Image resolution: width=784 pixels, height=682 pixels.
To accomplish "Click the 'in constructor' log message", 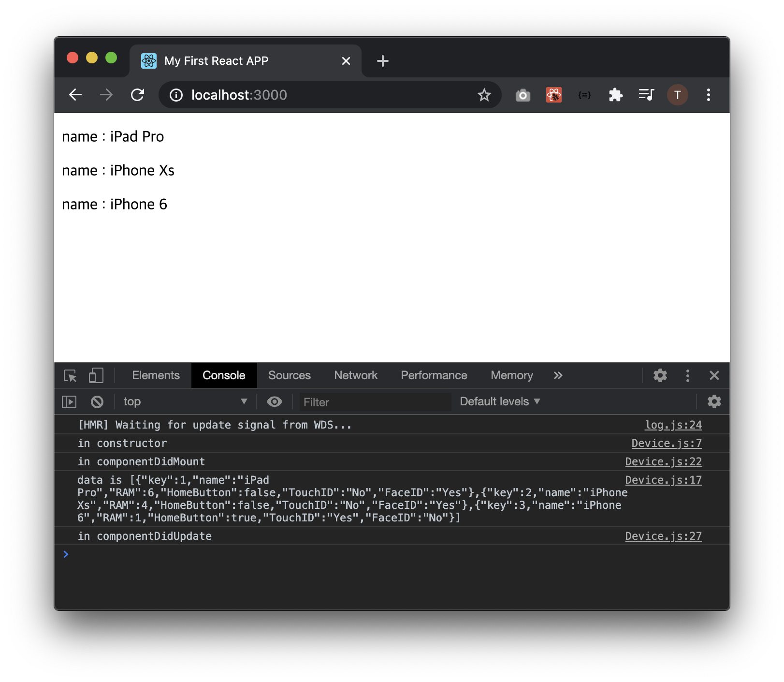I will tap(122, 443).
